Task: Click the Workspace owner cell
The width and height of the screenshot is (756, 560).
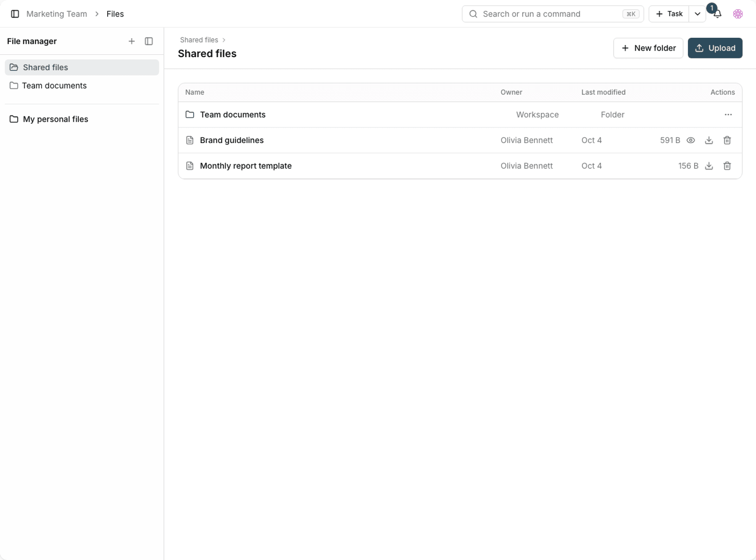Action: (x=537, y=115)
